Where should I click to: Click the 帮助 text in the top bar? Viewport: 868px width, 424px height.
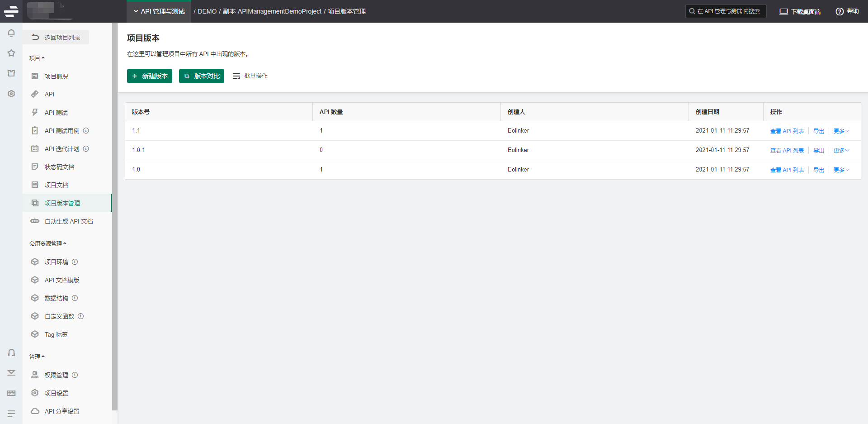click(x=853, y=11)
